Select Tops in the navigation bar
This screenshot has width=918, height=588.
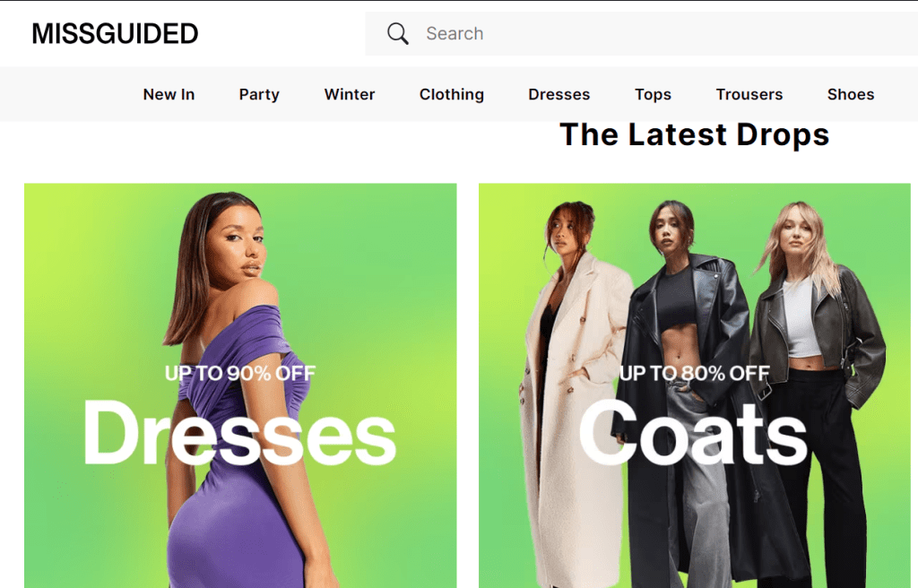click(653, 95)
